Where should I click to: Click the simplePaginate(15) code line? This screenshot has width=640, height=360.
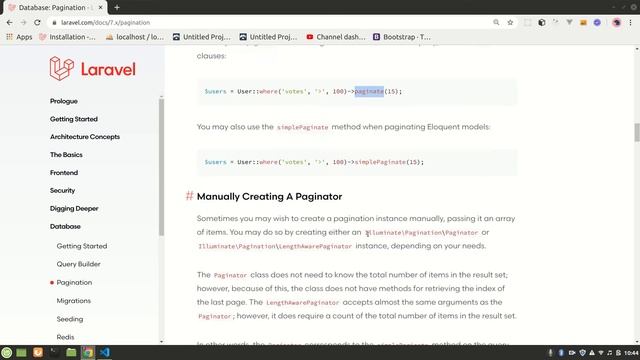coord(314,162)
